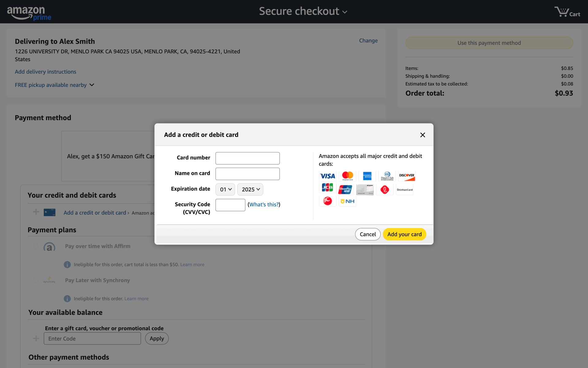Click the Mastercard logo

(x=347, y=176)
